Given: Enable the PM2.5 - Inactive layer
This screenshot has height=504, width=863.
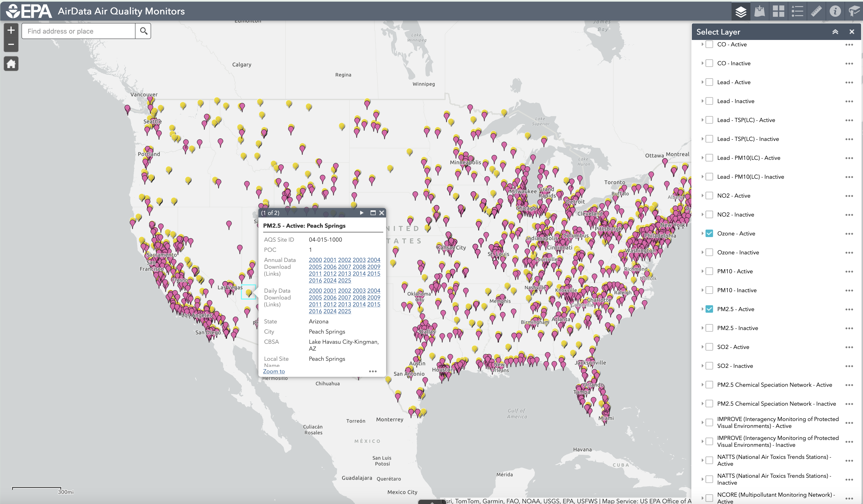Looking at the screenshot, I should point(710,328).
